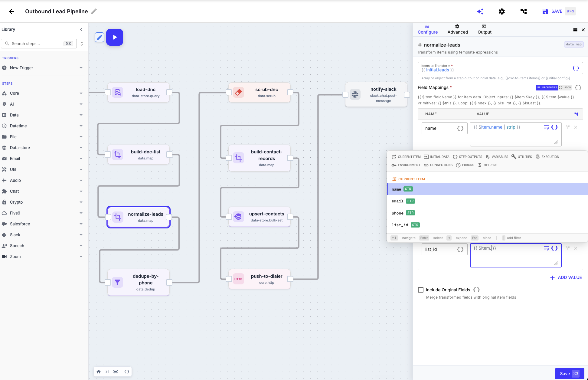Click the canvas edit mode pencil button
The height and width of the screenshot is (380, 588).
(x=100, y=37)
